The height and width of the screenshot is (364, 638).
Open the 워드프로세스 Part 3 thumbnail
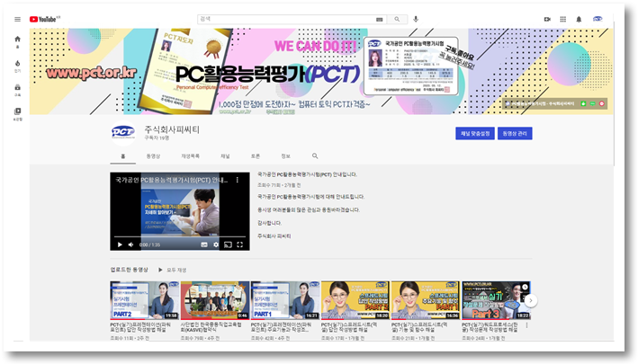click(x=496, y=300)
